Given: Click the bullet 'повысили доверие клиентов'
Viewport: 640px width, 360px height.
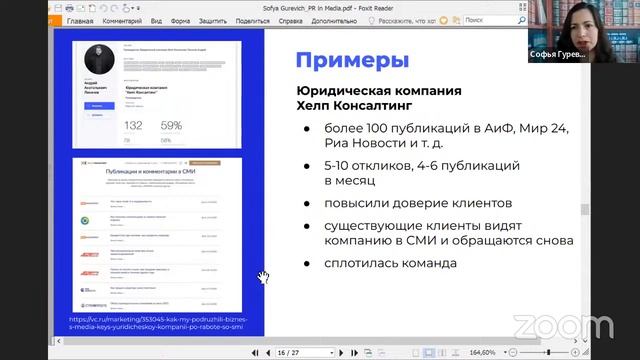Looking at the screenshot, I should (418, 203).
